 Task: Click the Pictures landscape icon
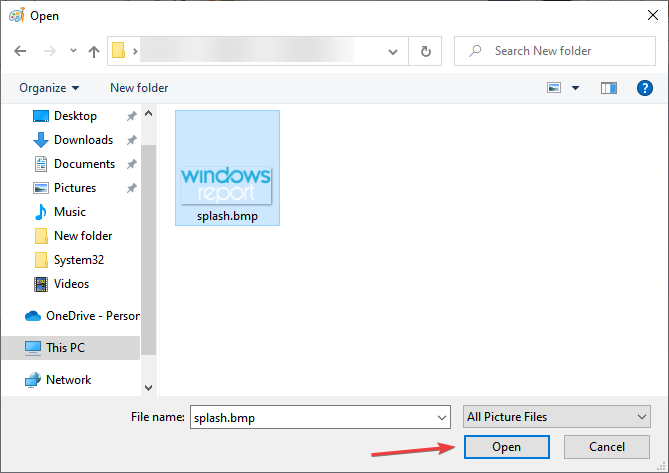[41, 188]
